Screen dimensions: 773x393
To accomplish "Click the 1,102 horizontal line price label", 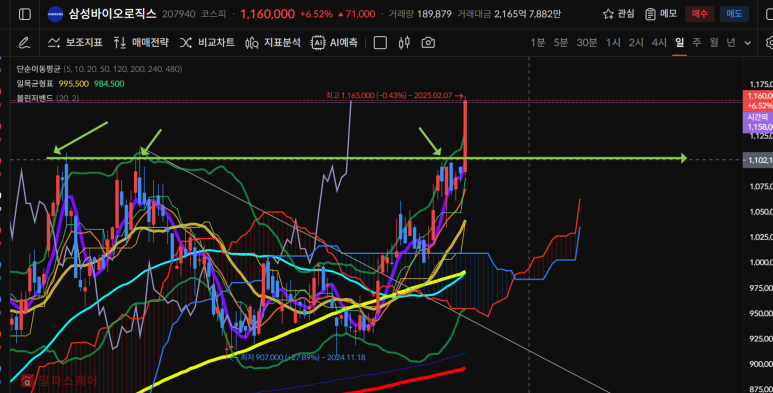I will point(758,160).
